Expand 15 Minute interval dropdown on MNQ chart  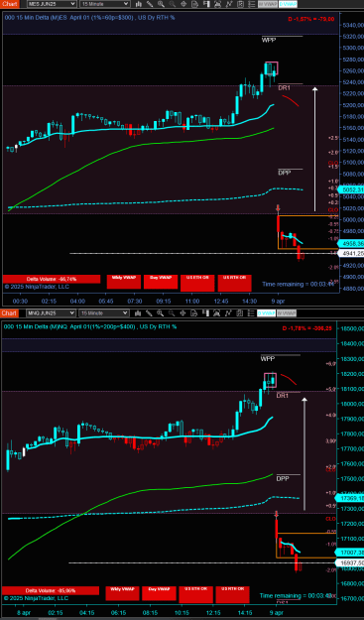click(104, 313)
